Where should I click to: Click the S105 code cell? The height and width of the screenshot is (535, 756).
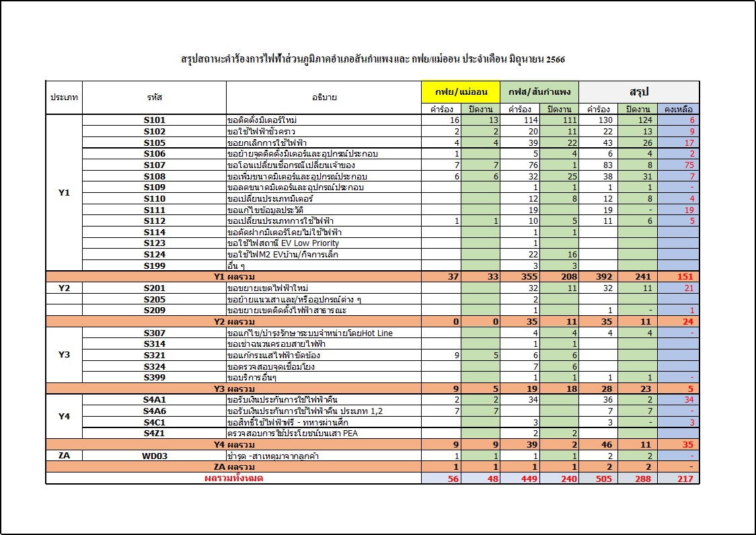point(154,142)
